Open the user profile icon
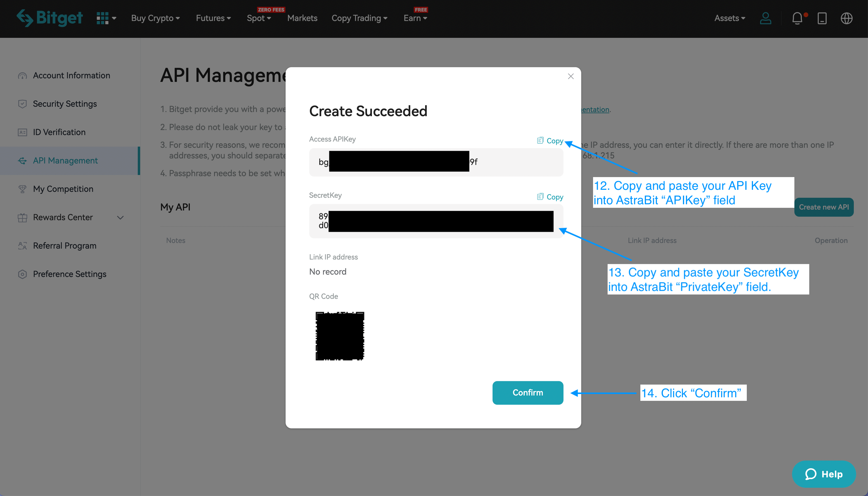 click(x=765, y=18)
